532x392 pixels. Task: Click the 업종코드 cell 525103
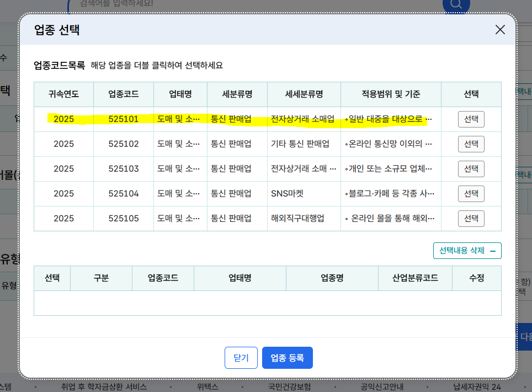tap(124, 169)
